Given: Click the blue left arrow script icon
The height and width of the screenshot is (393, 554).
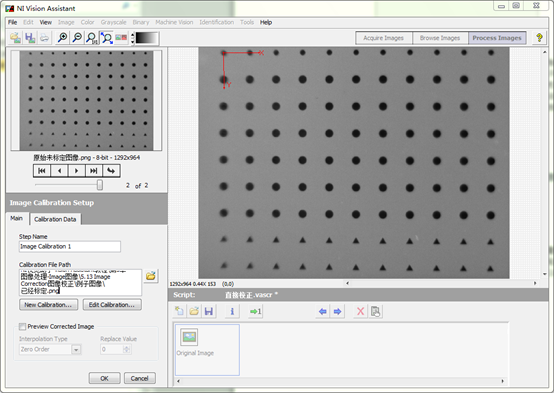Looking at the screenshot, I should pyautogui.click(x=323, y=311).
